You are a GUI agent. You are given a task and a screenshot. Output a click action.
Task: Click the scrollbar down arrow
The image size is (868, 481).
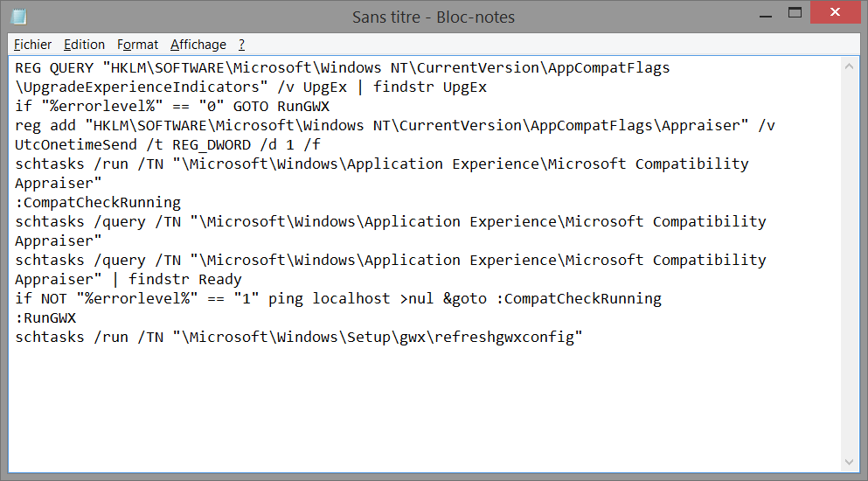point(849,462)
